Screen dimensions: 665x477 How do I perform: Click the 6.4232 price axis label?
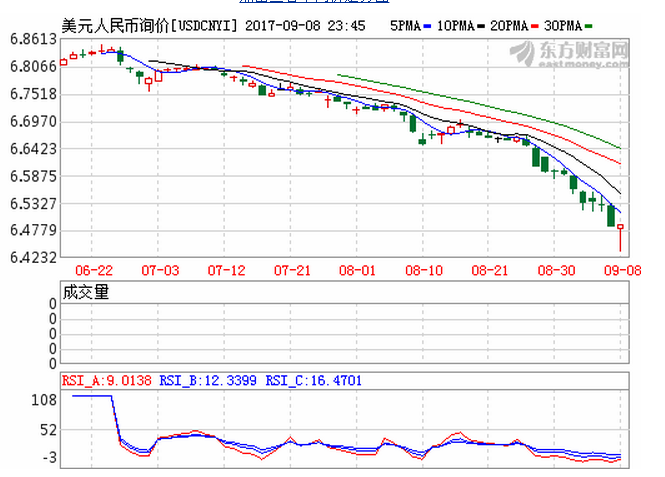point(34,257)
